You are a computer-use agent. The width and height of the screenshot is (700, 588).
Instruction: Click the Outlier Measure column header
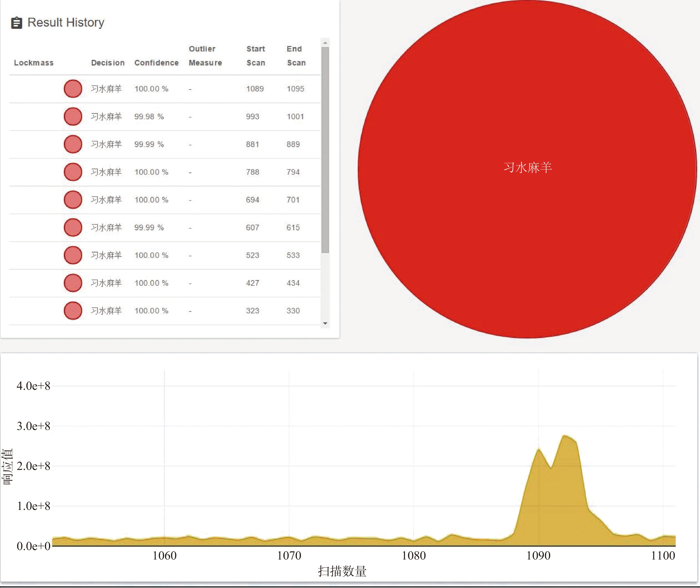(x=205, y=56)
